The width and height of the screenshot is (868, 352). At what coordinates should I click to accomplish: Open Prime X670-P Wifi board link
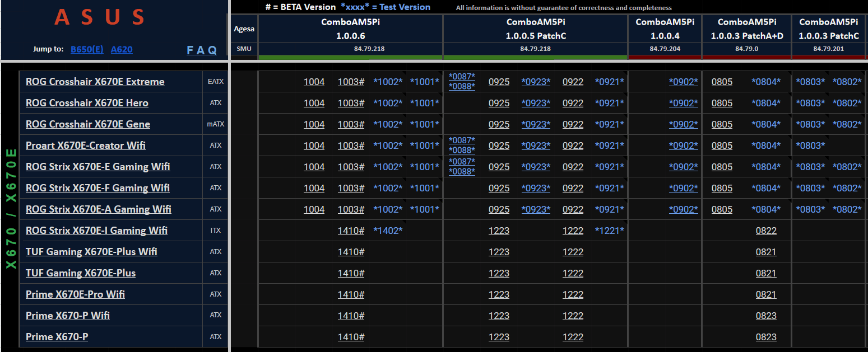pos(68,316)
